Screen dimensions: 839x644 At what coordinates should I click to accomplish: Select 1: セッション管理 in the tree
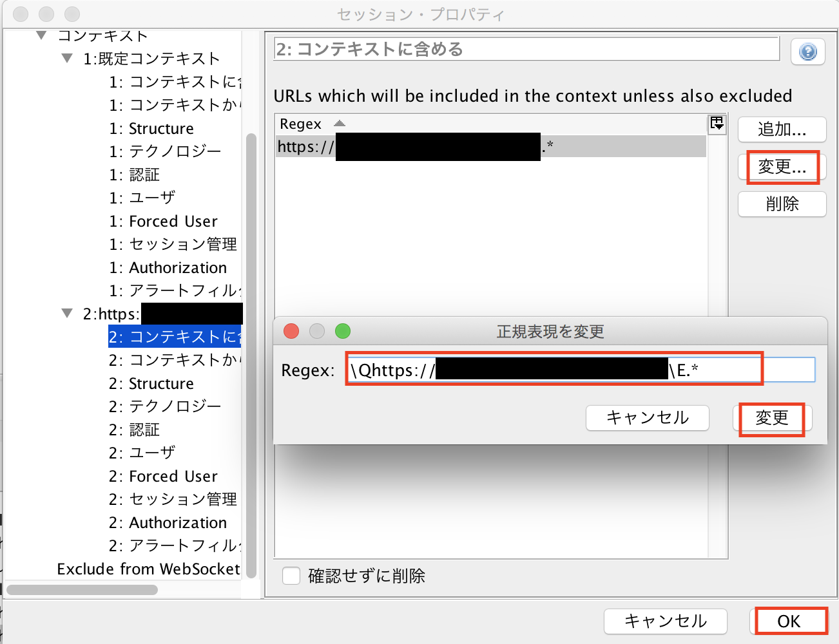pos(173,245)
